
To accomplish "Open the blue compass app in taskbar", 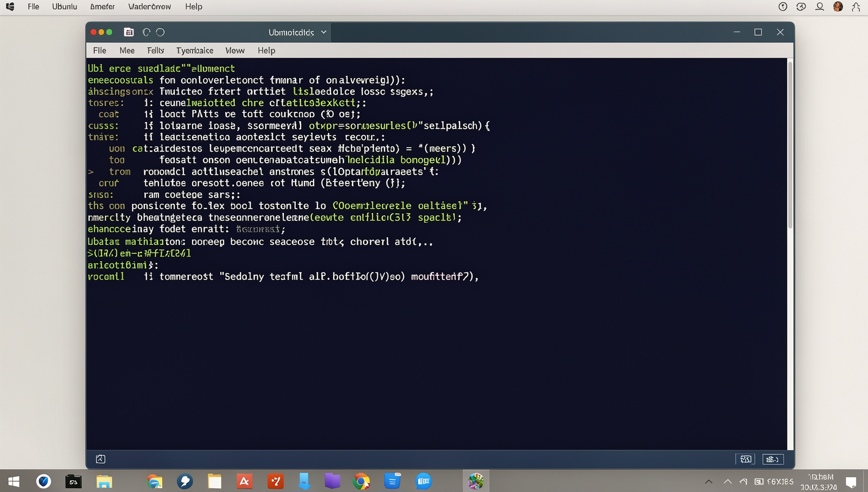I will [43, 481].
